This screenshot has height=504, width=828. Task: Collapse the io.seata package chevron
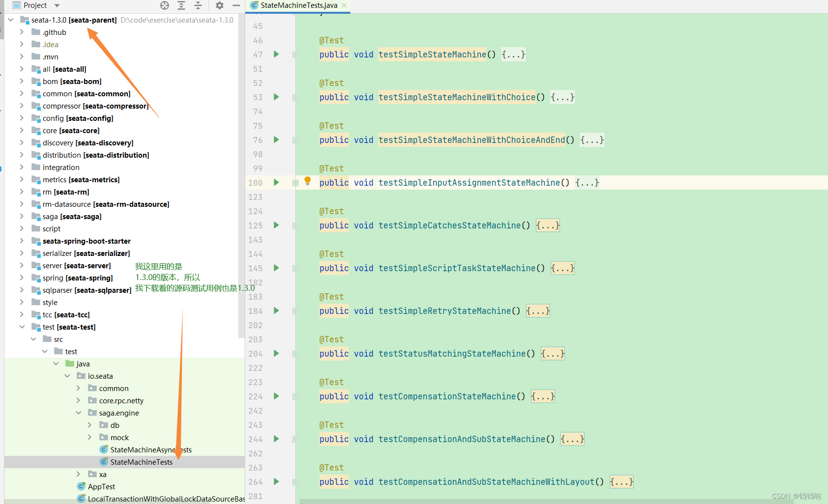pyautogui.click(x=67, y=376)
